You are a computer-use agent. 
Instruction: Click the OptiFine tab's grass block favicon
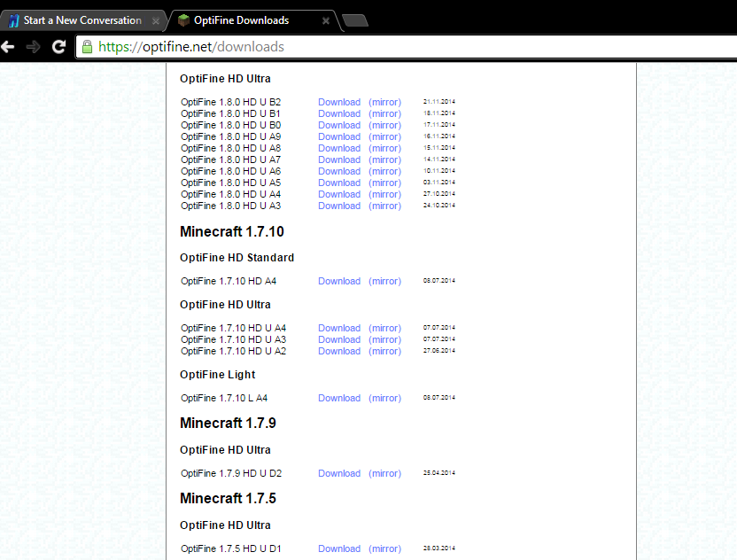(183, 20)
